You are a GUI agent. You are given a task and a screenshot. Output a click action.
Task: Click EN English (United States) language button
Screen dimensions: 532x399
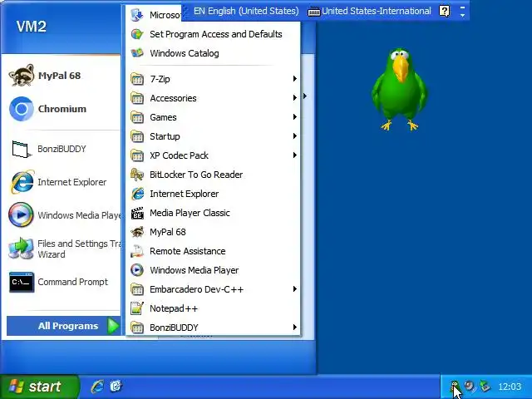click(x=246, y=11)
